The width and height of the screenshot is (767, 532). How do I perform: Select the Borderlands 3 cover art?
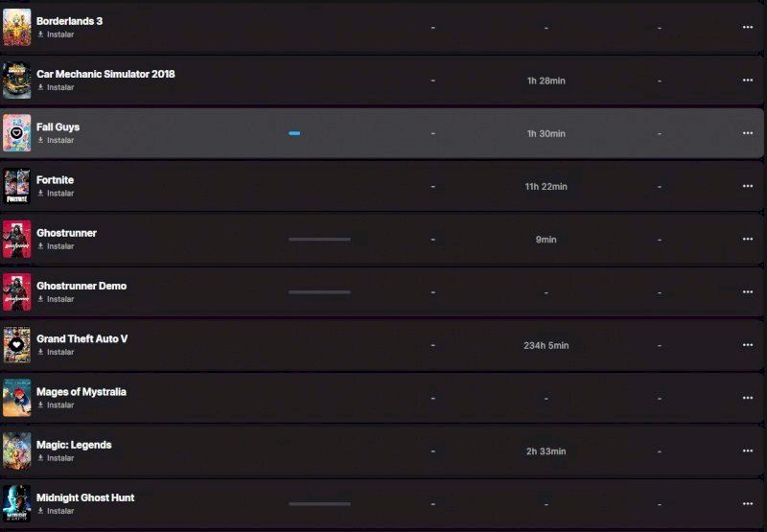(16, 27)
